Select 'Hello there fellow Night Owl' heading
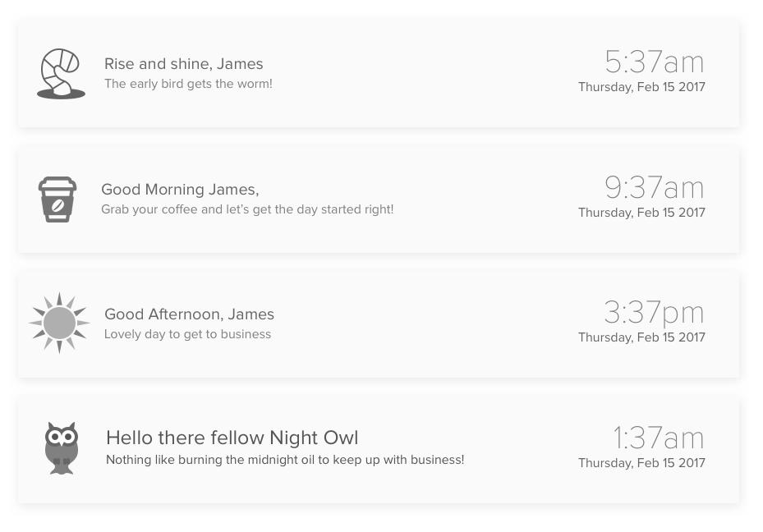This screenshot has width=763, height=532. 232,438
